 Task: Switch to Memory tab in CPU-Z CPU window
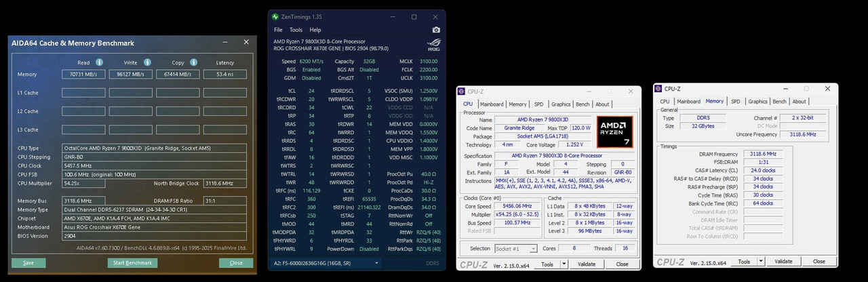point(517,104)
